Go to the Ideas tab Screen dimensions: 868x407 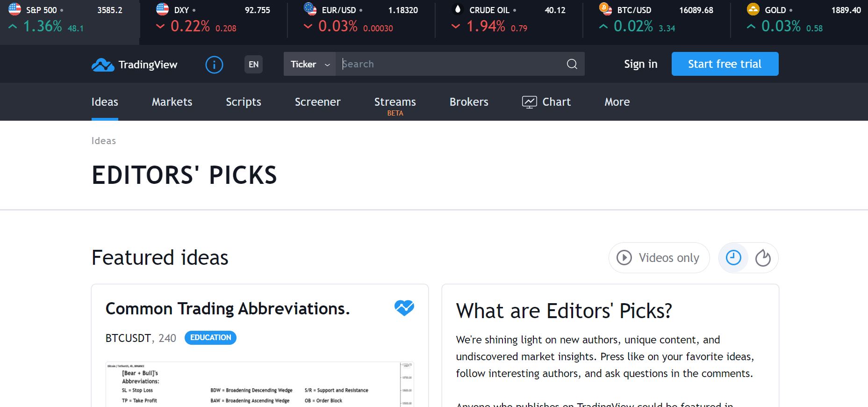pos(105,102)
